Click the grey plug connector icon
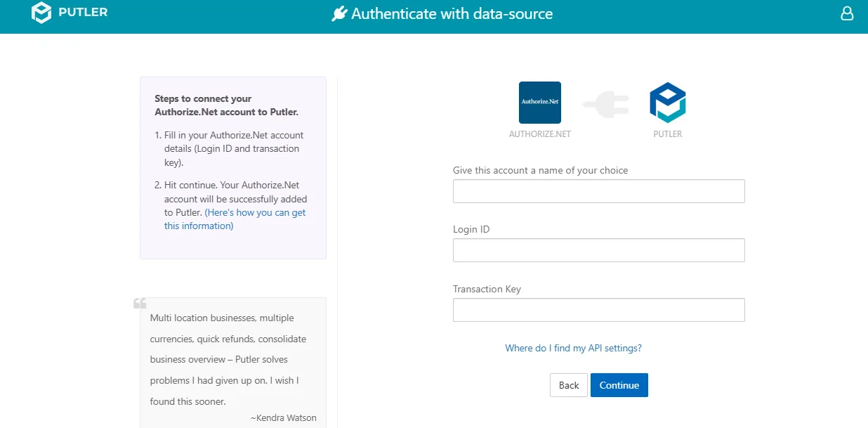 click(605, 105)
